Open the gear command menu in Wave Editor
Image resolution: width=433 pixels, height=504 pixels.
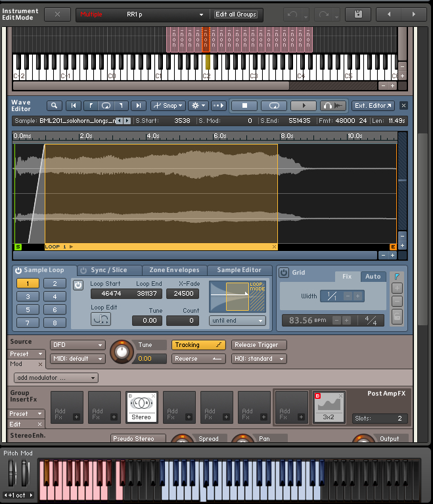tap(198, 105)
